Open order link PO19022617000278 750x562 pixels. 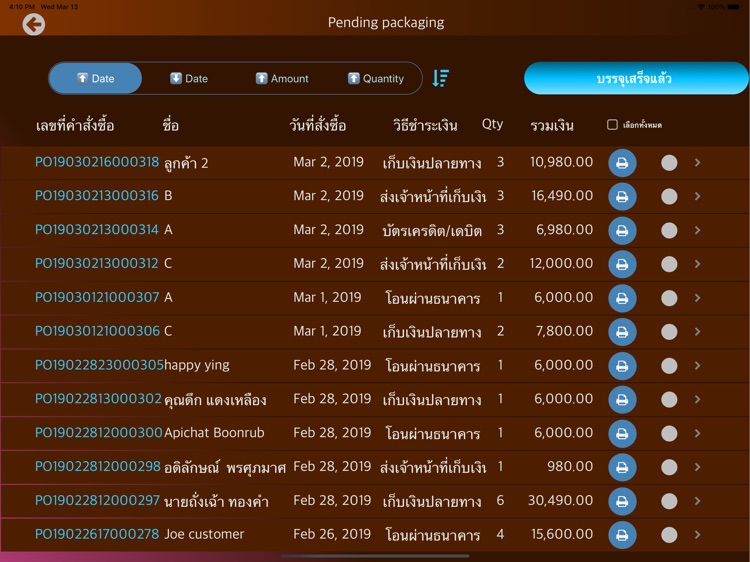tap(97, 534)
